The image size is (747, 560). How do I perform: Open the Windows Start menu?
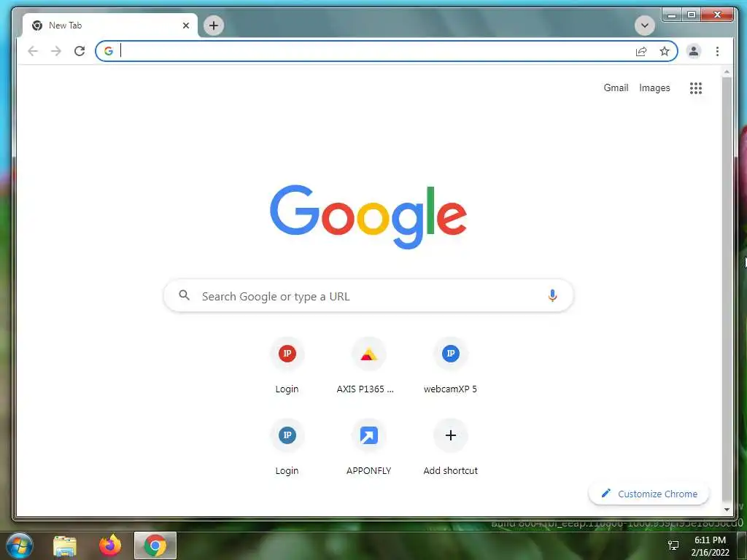[x=20, y=545]
